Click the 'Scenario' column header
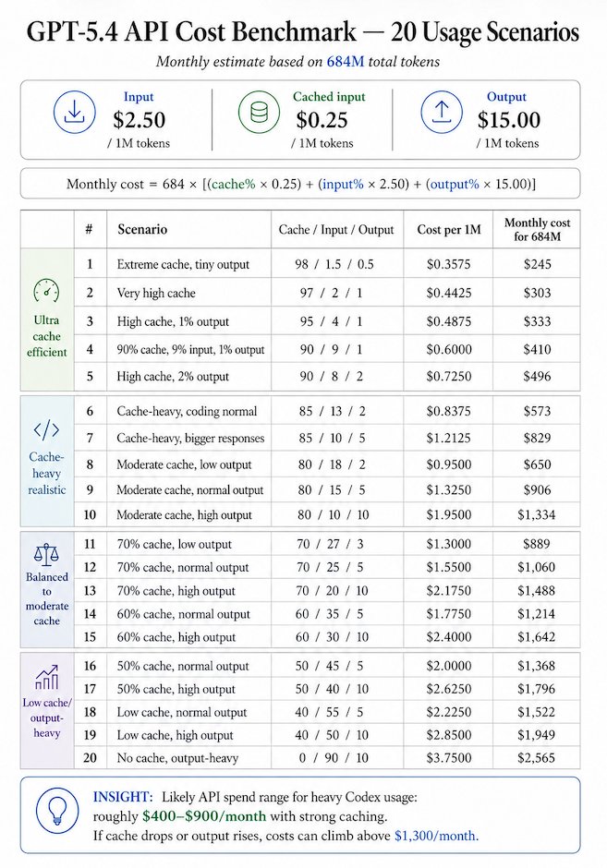This screenshot has width=607, height=868. point(142,229)
